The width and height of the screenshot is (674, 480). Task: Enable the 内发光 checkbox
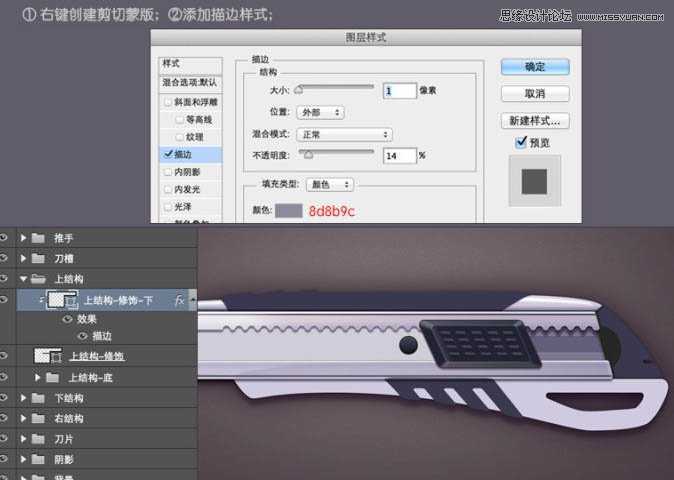pyautogui.click(x=168, y=190)
